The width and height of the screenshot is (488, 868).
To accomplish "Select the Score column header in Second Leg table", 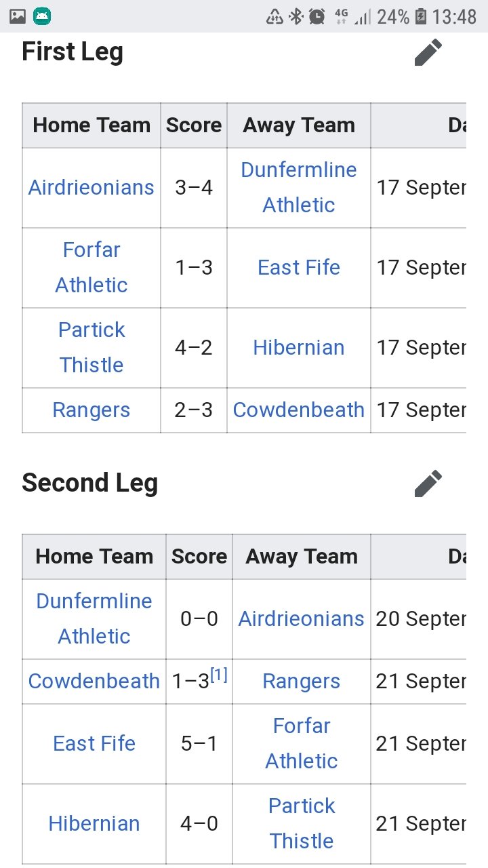I will [199, 557].
